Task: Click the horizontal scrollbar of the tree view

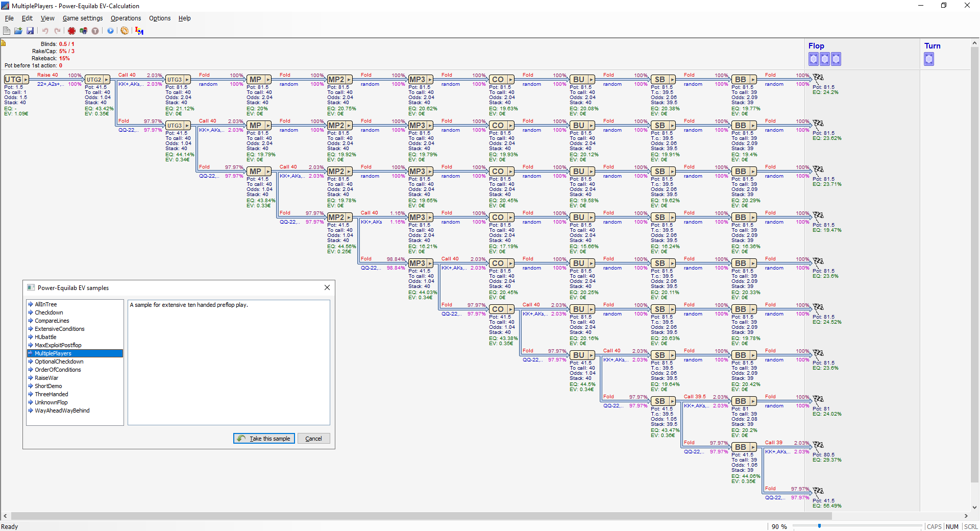Action: pyautogui.click(x=421, y=516)
